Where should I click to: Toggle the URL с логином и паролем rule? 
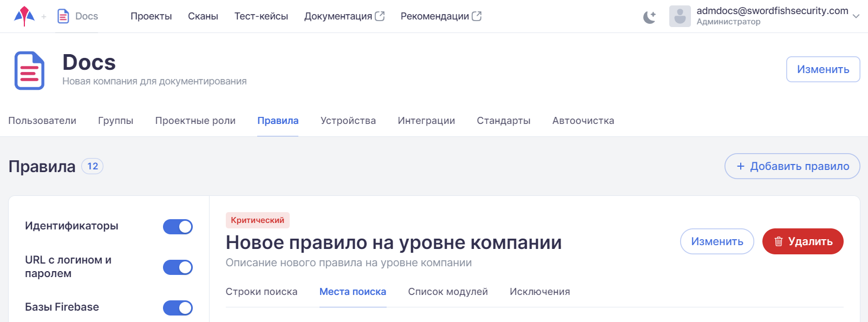coord(178,267)
